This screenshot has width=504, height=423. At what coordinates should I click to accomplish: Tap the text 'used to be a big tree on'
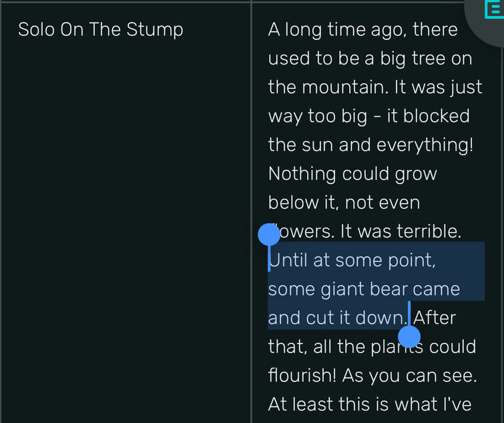point(370,59)
